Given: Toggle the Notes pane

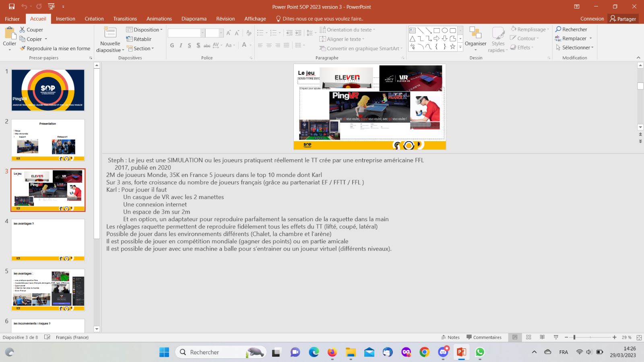Looking at the screenshot, I should coord(450,337).
